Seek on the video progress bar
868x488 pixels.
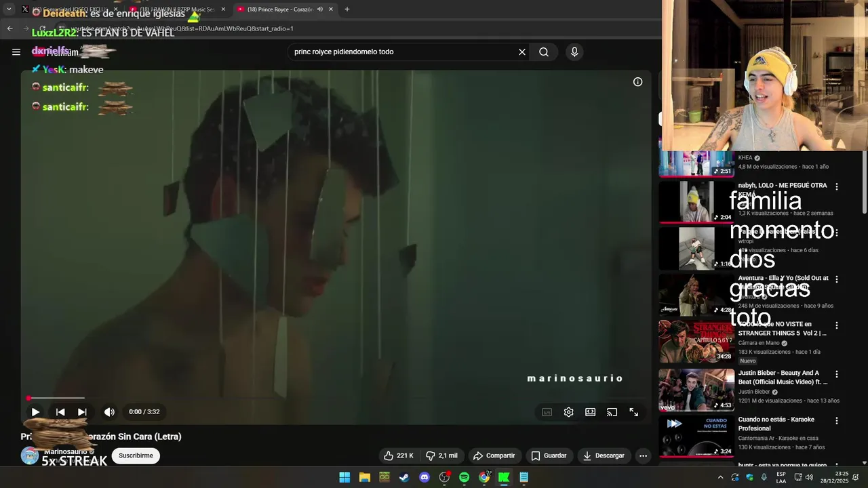pyautogui.click(x=336, y=398)
